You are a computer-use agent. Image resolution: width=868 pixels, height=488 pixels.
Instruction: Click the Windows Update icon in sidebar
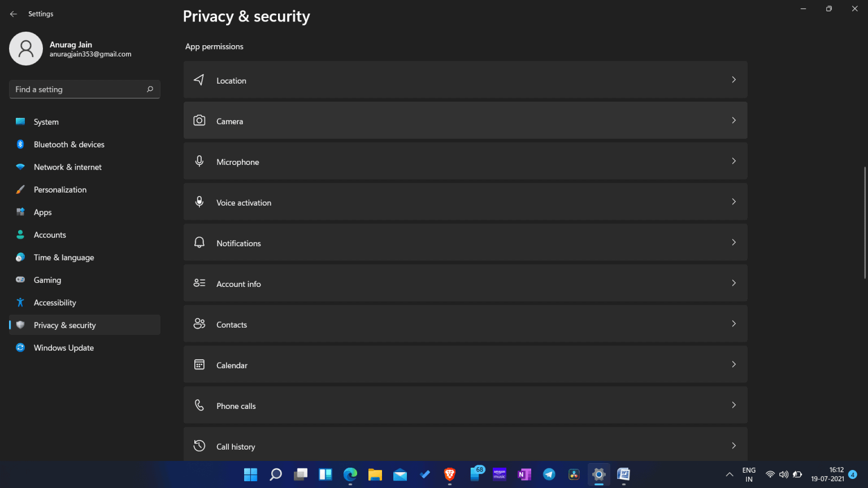[20, 347]
